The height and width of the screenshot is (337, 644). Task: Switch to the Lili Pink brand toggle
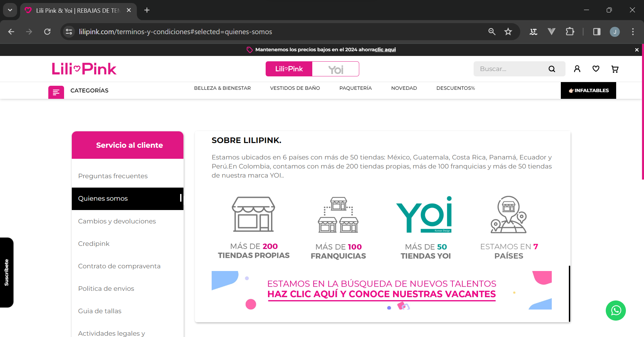tap(289, 69)
